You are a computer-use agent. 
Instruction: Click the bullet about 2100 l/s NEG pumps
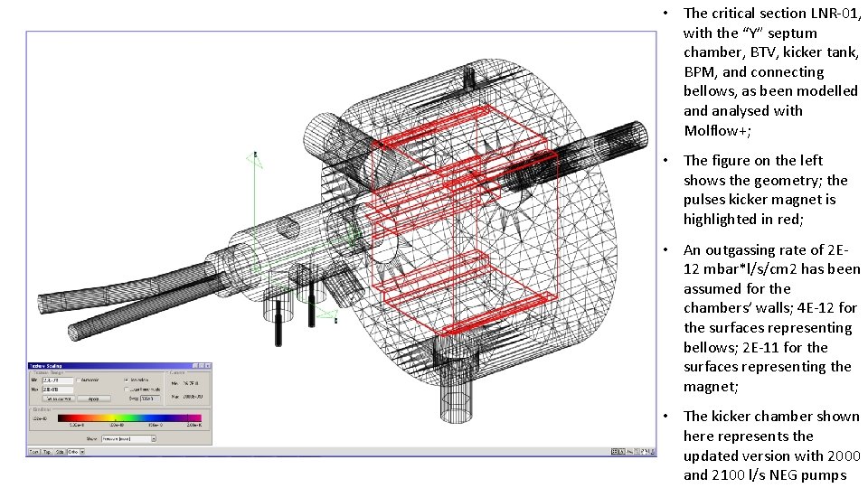(x=771, y=446)
